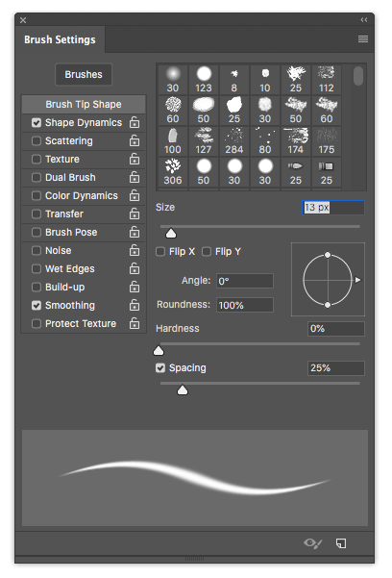Click the Hardness slider handle

[159, 351]
